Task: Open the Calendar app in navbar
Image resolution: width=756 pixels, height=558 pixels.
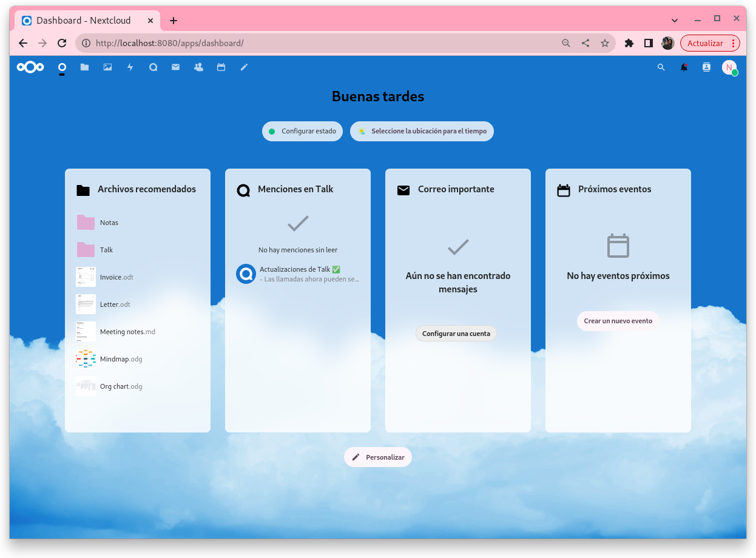Action: 221,67
